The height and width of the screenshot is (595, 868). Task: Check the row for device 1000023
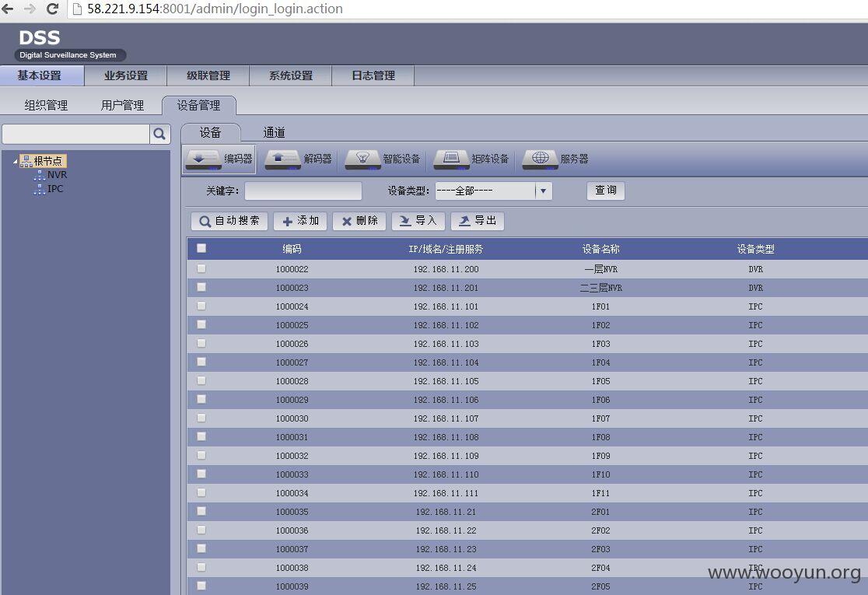[x=201, y=287]
